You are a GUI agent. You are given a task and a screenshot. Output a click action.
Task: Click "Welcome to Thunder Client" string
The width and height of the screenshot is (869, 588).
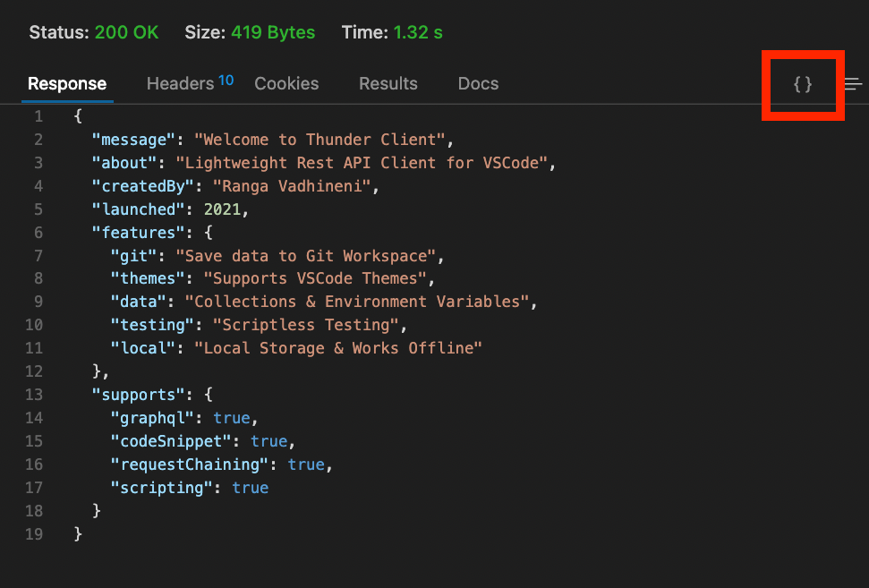tap(319, 140)
